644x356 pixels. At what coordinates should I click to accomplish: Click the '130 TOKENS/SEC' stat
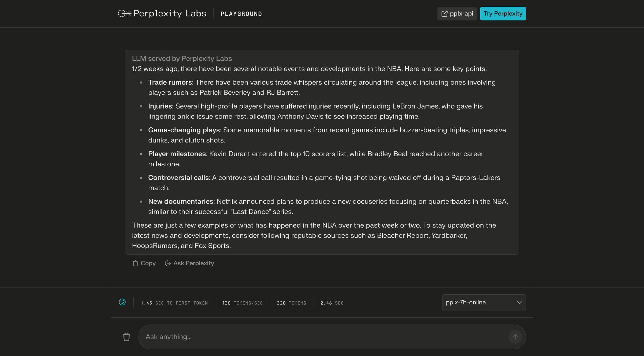pos(242,303)
